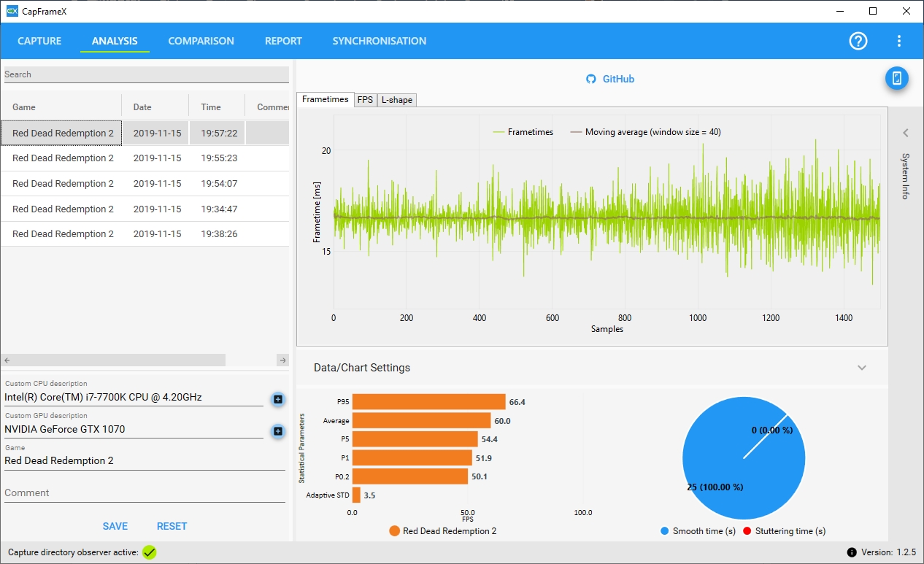
Task: Edit the Custom CPU description field
Action: point(134,398)
